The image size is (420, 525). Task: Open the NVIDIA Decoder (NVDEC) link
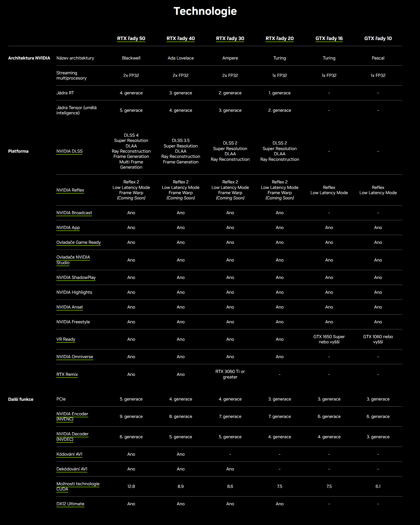[72, 437]
